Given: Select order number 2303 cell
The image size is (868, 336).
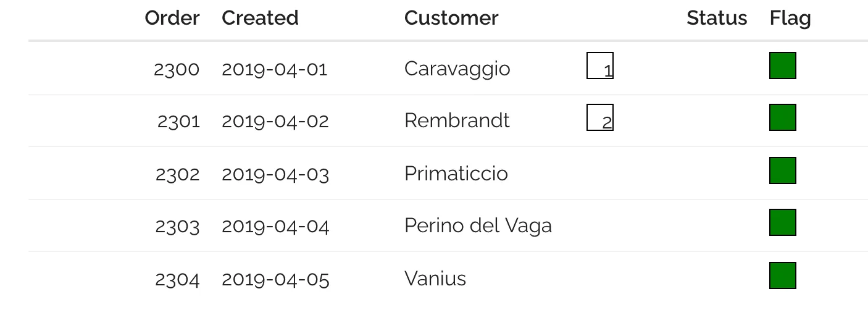Looking at the screenshot, I should tap(177, 227).
